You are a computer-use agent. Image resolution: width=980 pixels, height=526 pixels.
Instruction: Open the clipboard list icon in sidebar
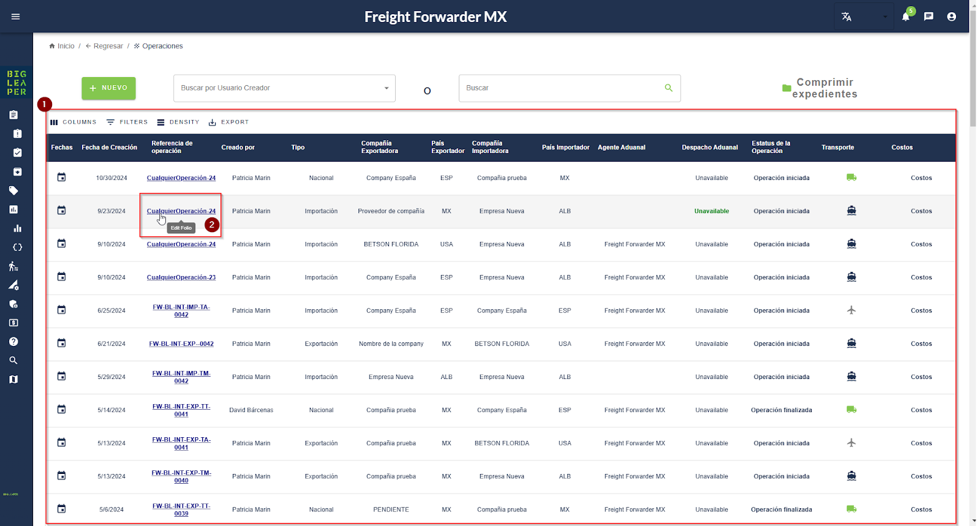coord(13,115)
